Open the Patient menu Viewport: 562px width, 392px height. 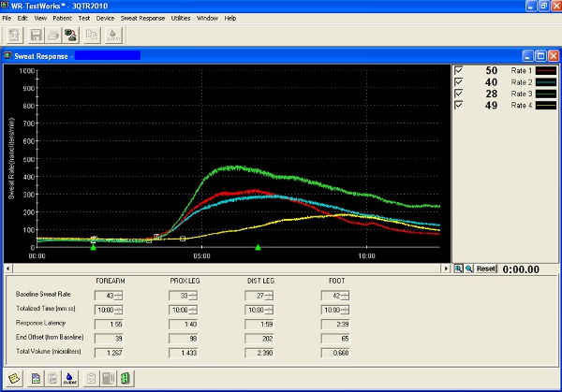click(x=63, y=18)
